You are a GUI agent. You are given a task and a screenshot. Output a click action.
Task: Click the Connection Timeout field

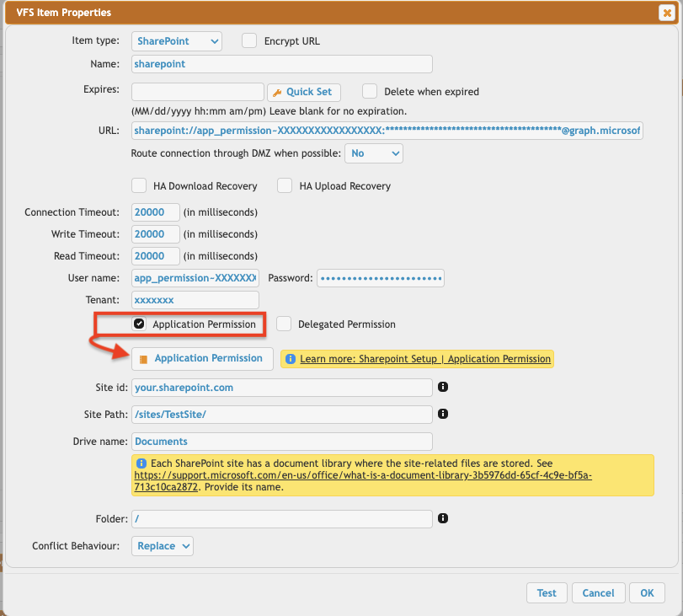(156, 212)
